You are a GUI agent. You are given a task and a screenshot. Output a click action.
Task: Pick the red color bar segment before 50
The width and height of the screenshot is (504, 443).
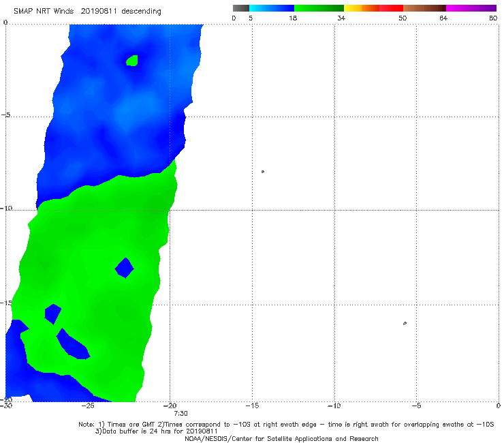tap(391, 8)
